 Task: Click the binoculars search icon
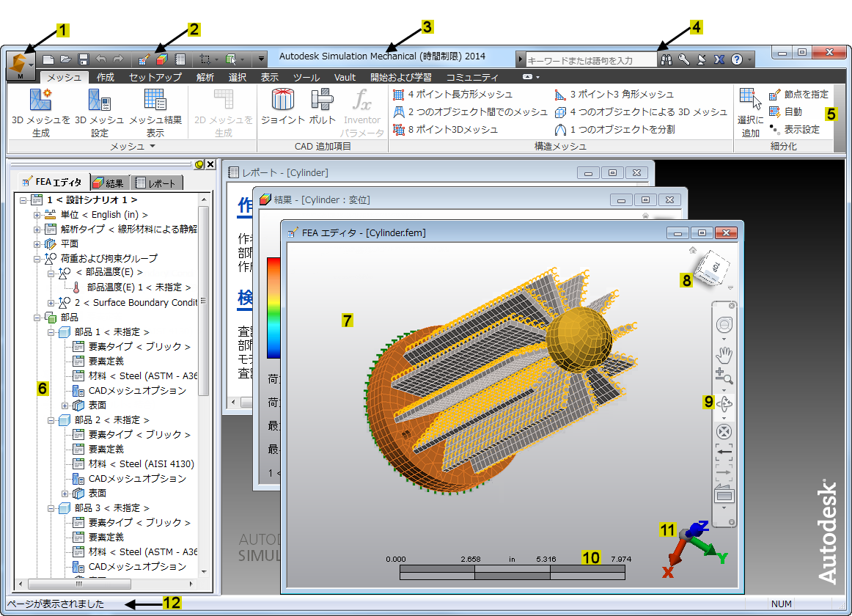(666, 60)
